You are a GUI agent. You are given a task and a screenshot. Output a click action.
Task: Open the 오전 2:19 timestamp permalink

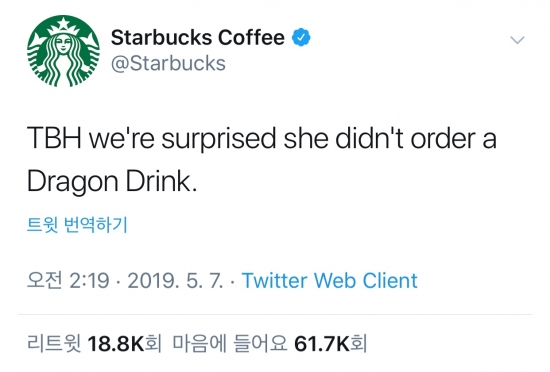pyautogui.click(x=68, y=281)
